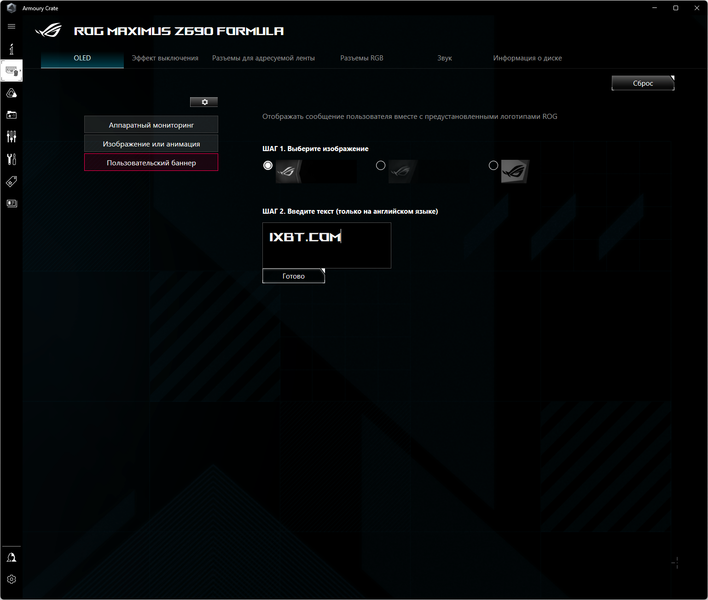The image size is (708, 600).
Task: Click the ROG logo in the header
Action: click(49, 30)
